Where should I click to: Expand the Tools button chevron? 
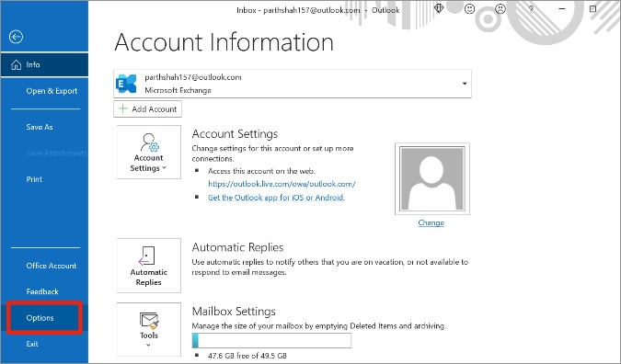(148, 345)
